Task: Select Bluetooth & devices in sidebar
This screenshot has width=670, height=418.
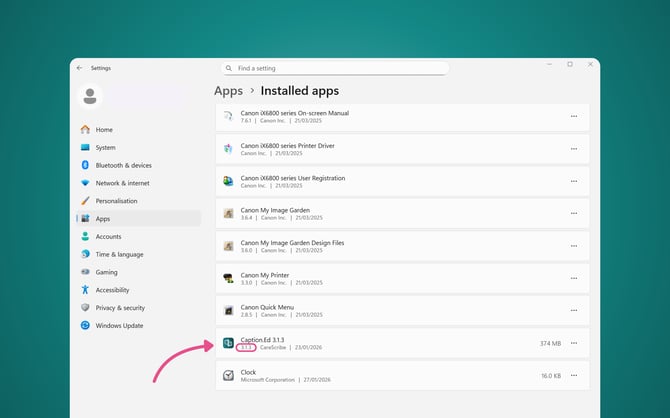Action: [x=123, y=165]
